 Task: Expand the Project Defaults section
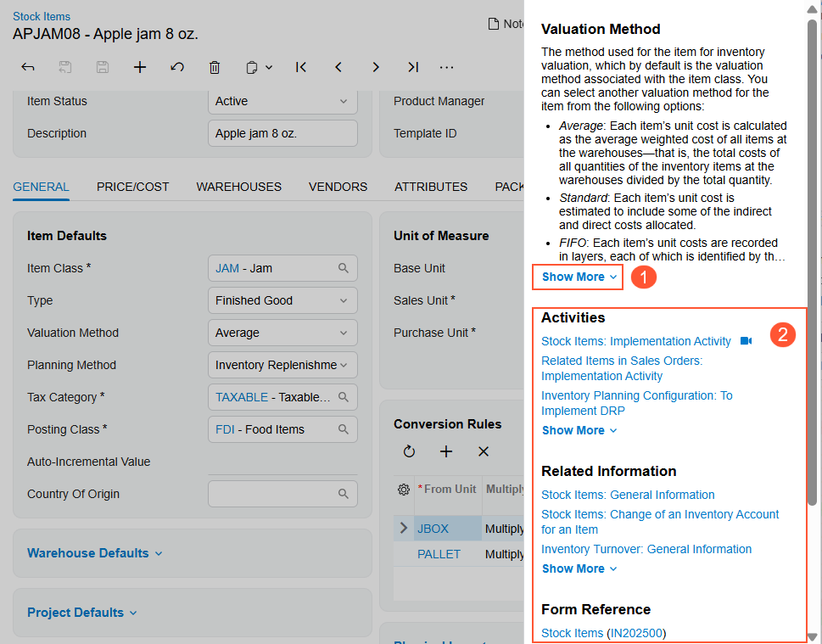tap(81, 613)
